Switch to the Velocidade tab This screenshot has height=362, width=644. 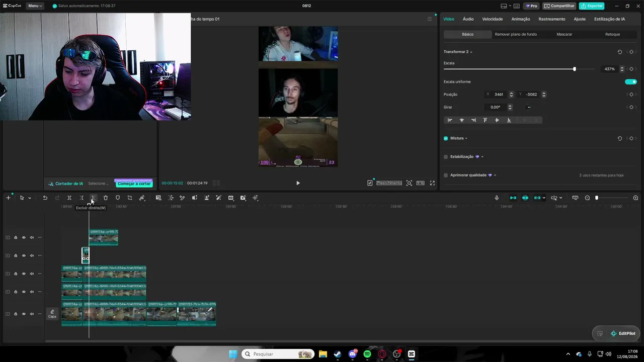(493, 19)
